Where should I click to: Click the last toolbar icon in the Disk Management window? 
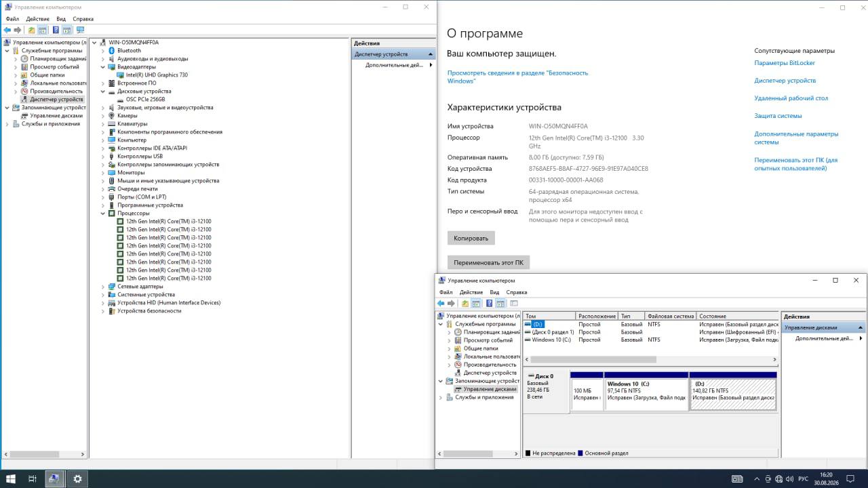513,303
